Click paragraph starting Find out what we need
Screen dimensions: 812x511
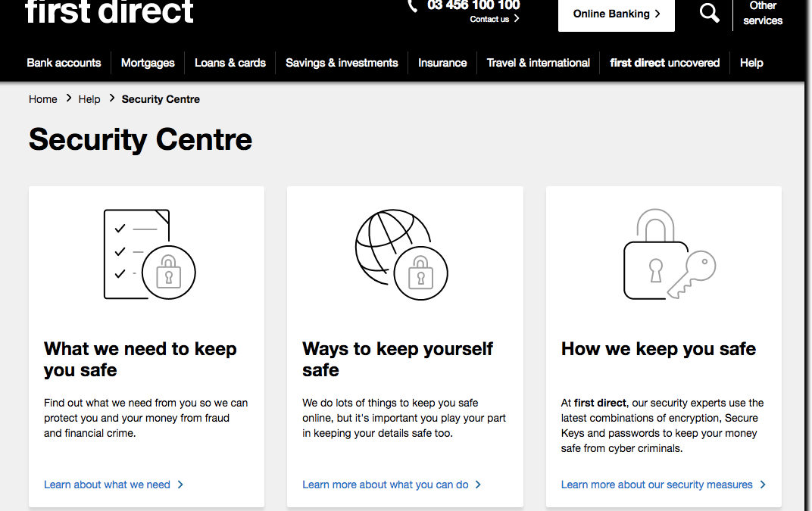[146, 418]
